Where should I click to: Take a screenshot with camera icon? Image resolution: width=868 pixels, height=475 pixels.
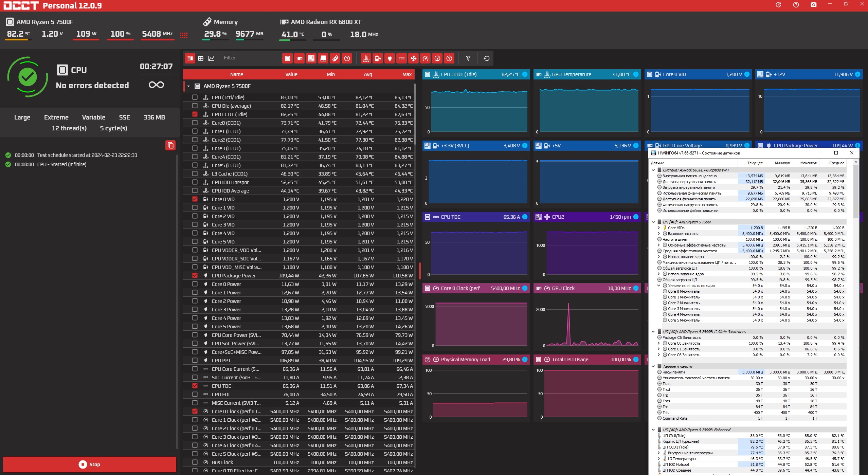[813, 5]
